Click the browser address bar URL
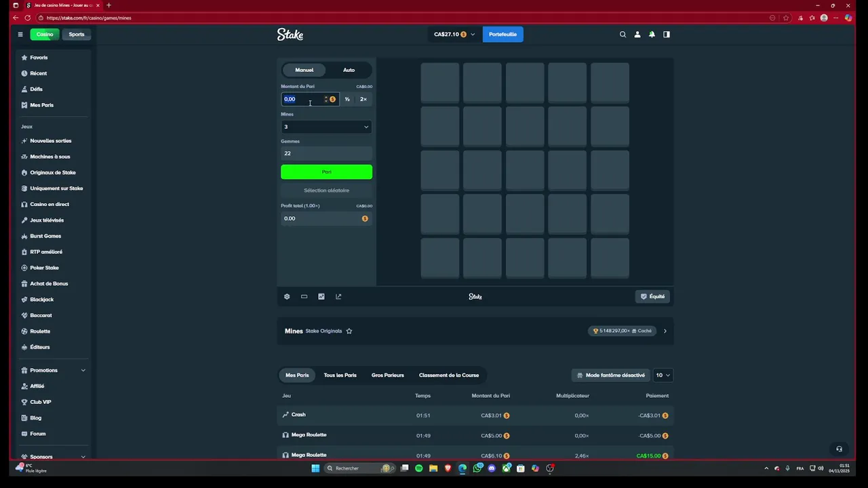 89,18
